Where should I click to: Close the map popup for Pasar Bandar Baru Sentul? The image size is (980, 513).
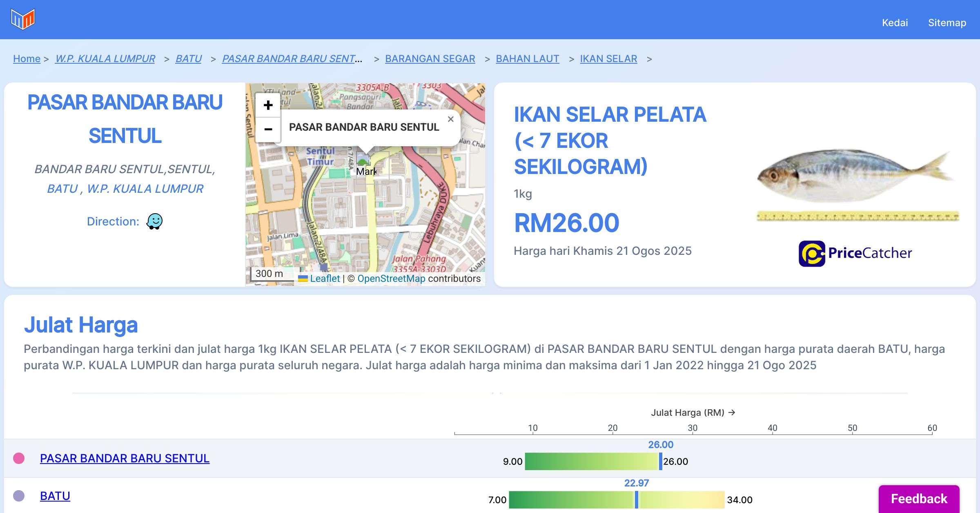(x=450, y=119)
